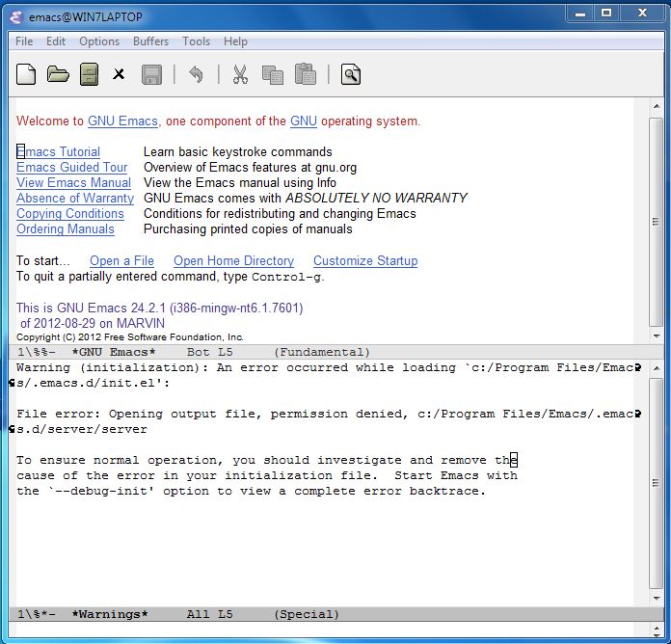671x644 pixels.
Task: Click 'This is GNU Emacs 24.2.1' version text
Action: (x=160, y=309)
